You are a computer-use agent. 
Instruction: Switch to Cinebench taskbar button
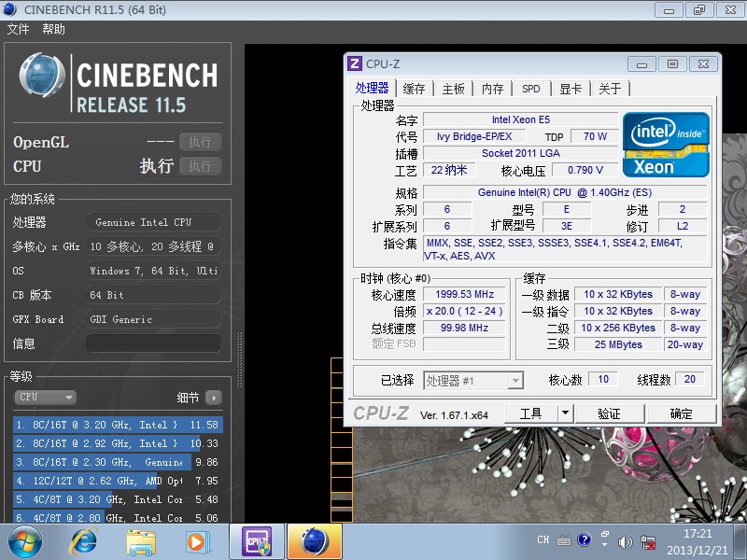[x=315, y=542]
